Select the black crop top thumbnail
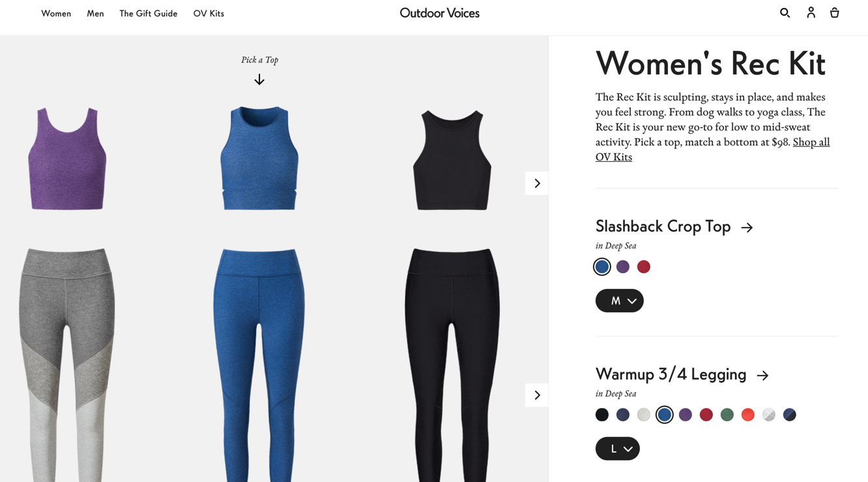Screen dimensions: 868x482 tap(452, 160)
